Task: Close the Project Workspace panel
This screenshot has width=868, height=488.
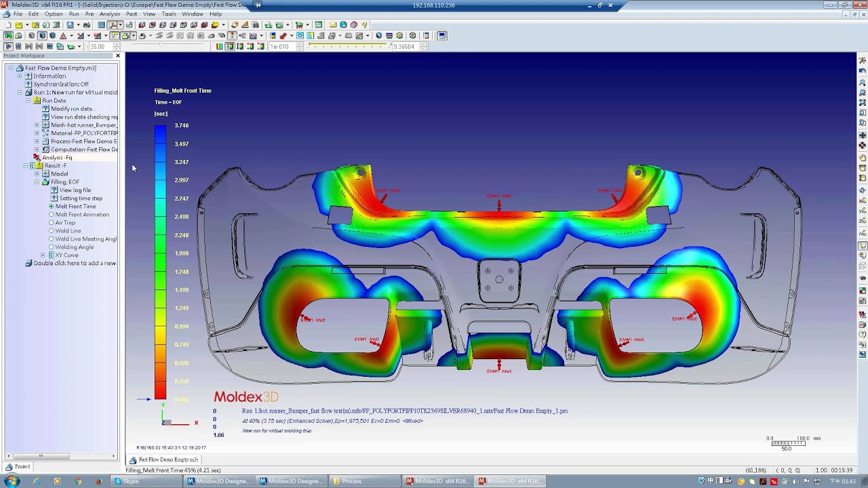Action: (117, 56)
